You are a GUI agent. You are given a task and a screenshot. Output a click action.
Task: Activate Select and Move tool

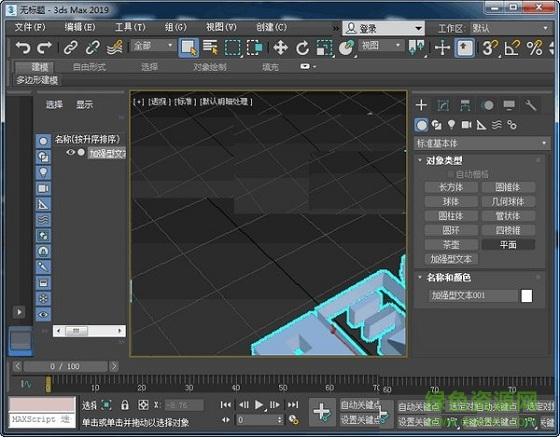281,48
